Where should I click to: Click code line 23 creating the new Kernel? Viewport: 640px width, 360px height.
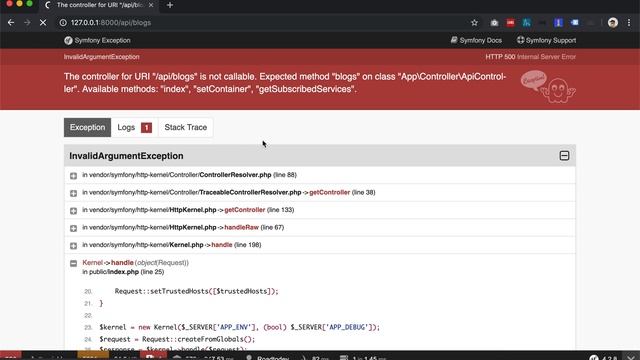(x=240, y=327)
